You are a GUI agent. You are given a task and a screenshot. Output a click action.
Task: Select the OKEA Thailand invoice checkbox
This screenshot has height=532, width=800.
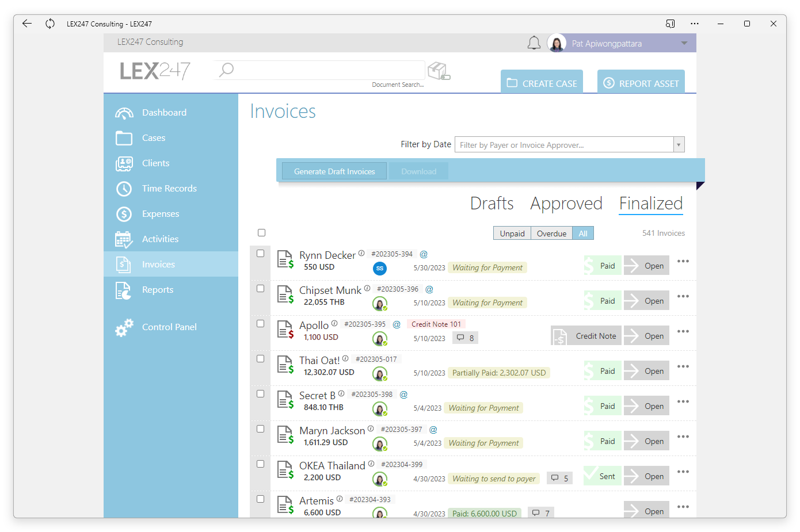[260, 464]
